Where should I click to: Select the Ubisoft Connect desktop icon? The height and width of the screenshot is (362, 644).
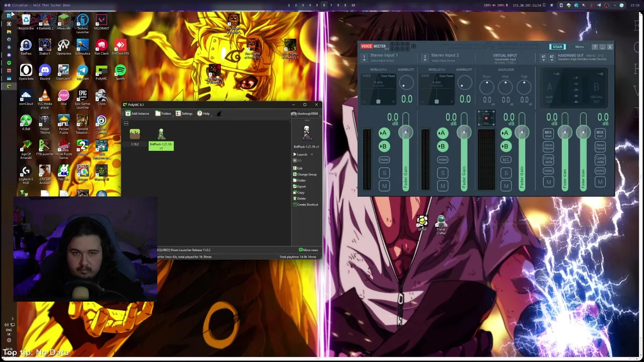[102, 124]
